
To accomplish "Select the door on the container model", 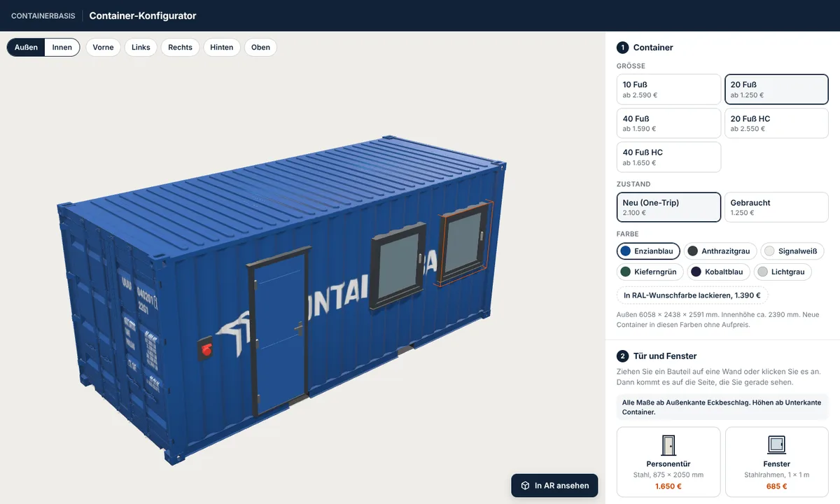I will point(279,333).
